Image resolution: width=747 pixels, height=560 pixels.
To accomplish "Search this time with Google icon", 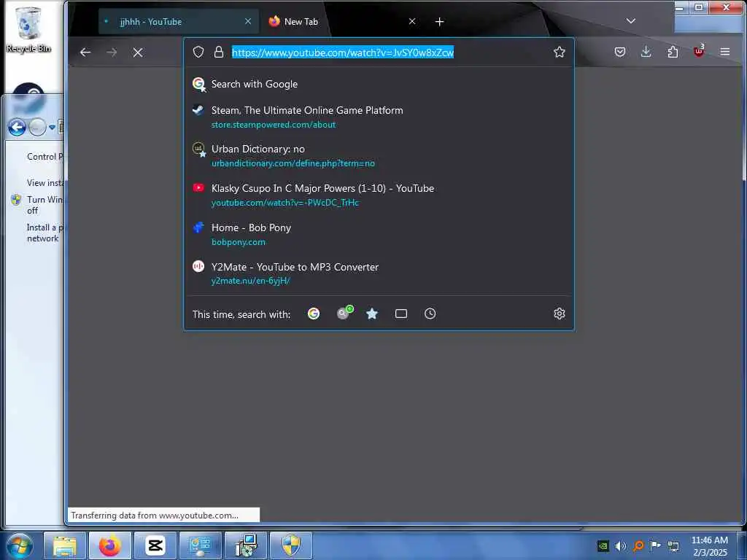I will click(314, 314).
